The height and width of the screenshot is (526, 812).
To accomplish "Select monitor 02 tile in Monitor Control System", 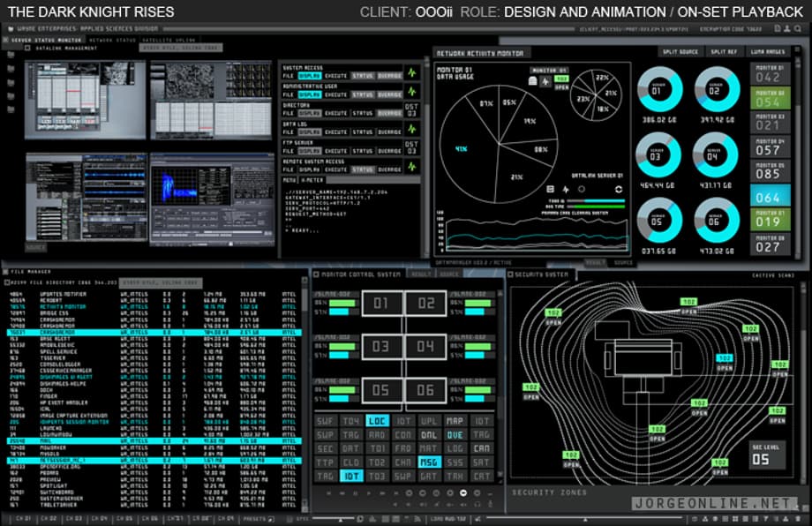I will pos(426,304).
